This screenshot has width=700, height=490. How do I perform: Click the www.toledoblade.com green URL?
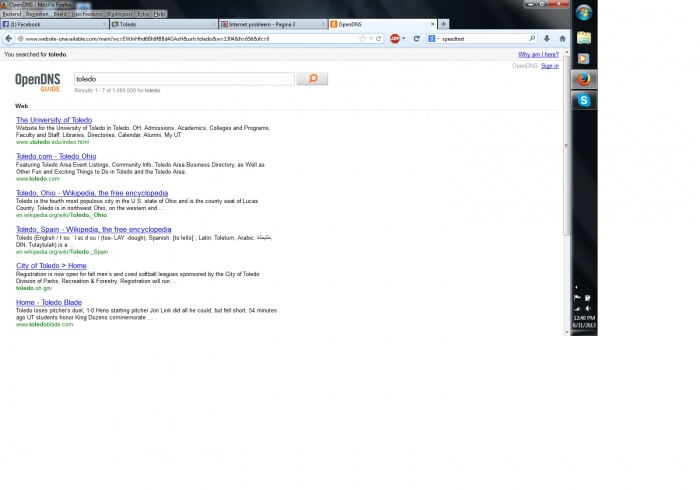click(44, 324)
